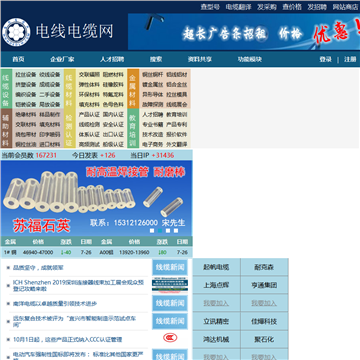The image size is (360, 360).
Task: Select the fourth carousel indicator dot
Action: [176, 230]
